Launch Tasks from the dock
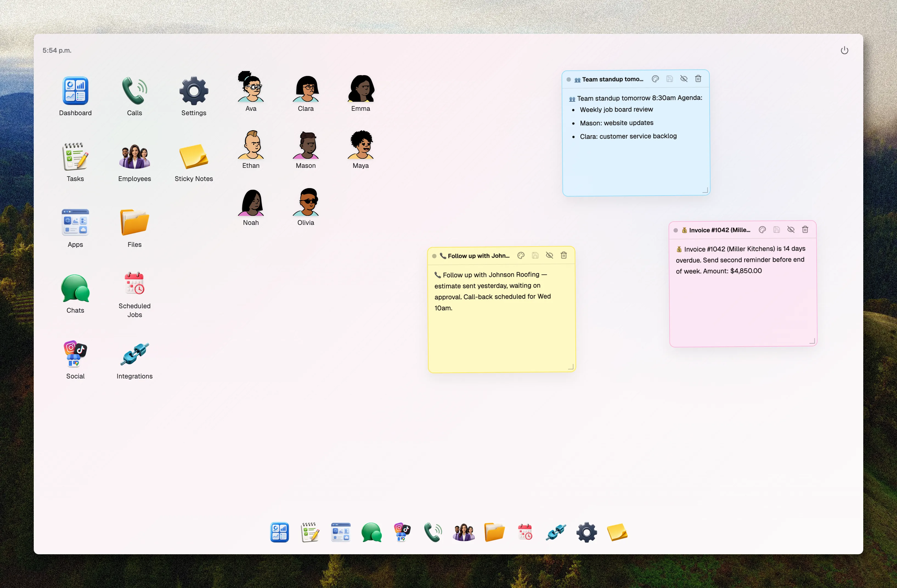This screenshot has height=588, width=897. click(x=310, y=532)
